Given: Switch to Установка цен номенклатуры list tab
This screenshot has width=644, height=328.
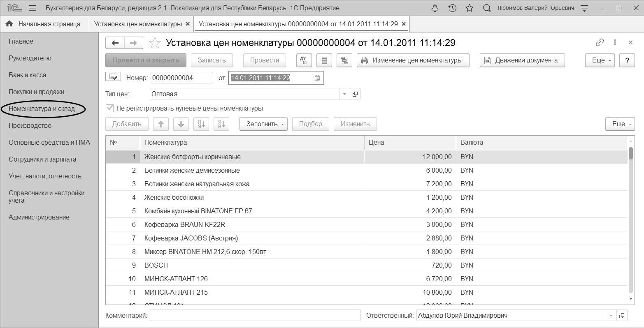Looking at the screenshot, I should [x=138, y=24].
